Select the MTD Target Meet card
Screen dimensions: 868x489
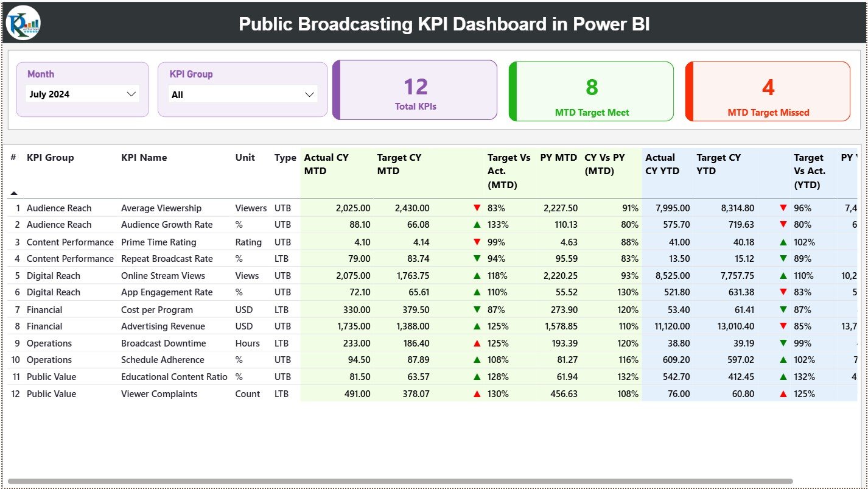(x=592, y=91)
